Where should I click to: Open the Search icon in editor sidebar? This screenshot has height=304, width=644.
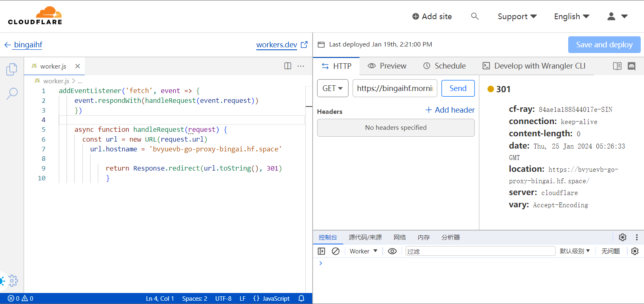pyautogui.click(x=12, y=94)
